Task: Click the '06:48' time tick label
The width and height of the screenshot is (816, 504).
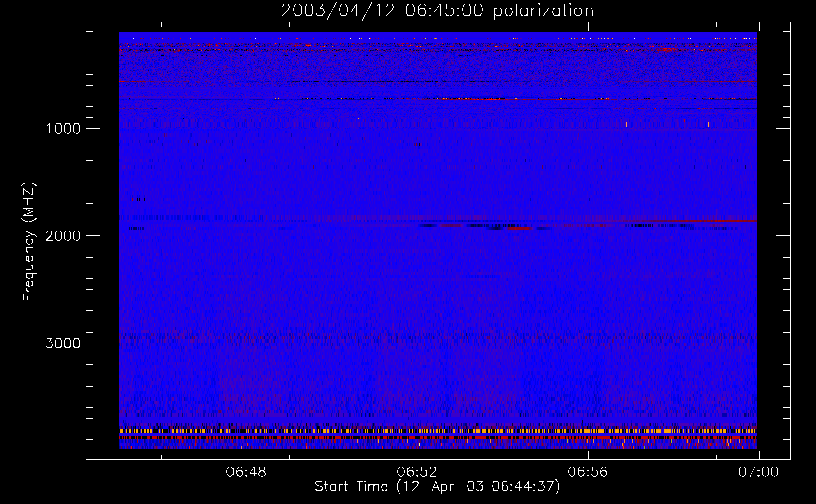Action: point(246,472)
